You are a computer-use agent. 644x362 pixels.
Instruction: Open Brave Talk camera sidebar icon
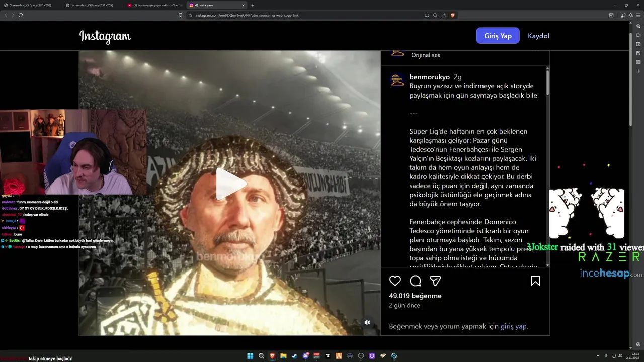click(638, 35)
